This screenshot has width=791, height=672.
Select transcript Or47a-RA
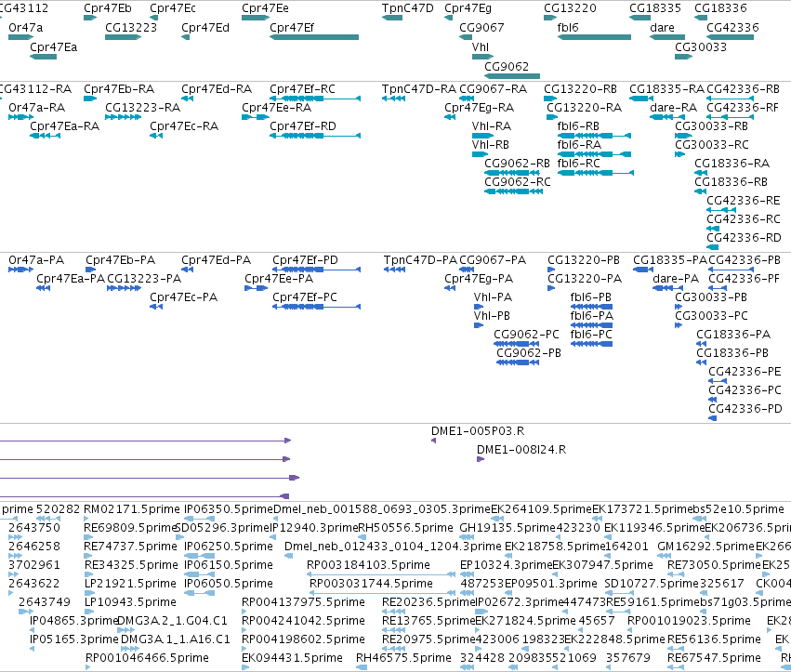pos(20,117)
